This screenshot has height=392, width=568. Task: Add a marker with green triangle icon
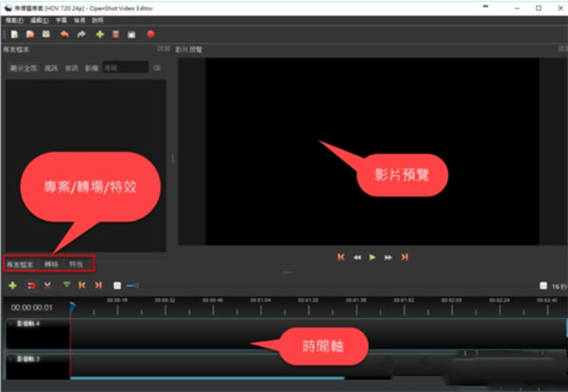click(66, 285)
